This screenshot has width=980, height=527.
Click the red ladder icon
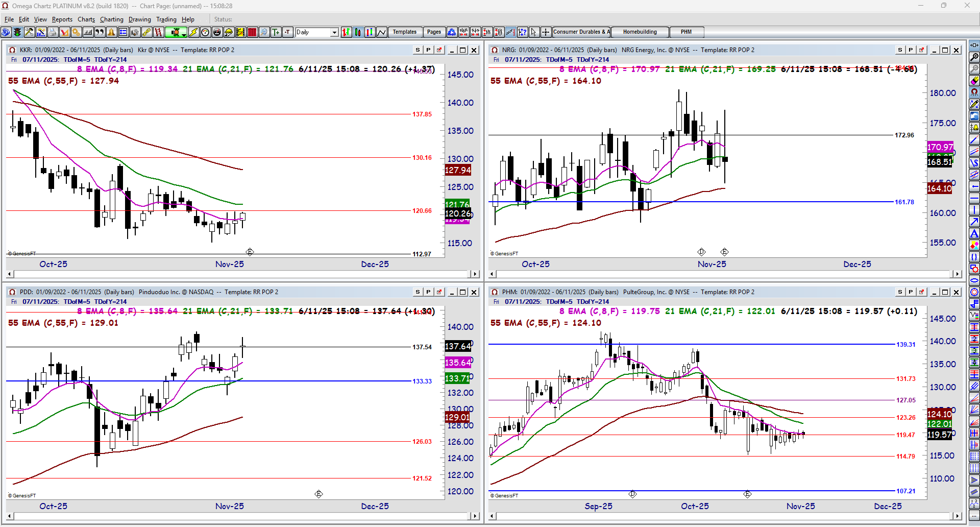point(158,32)
